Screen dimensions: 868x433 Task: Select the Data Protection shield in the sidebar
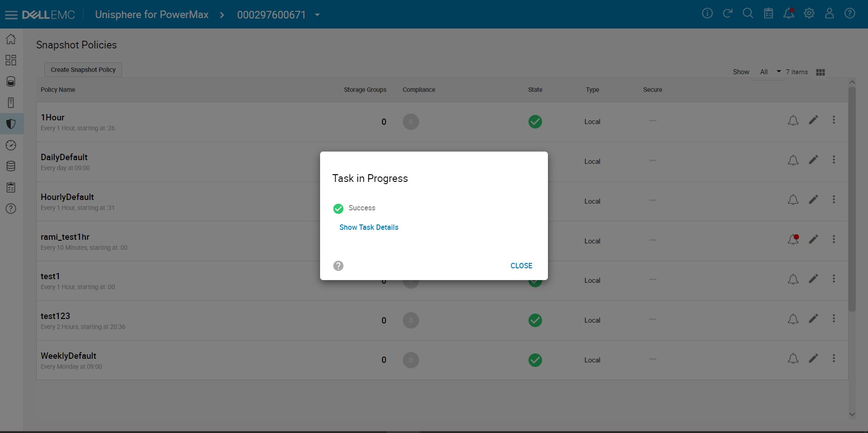[11, 124]
